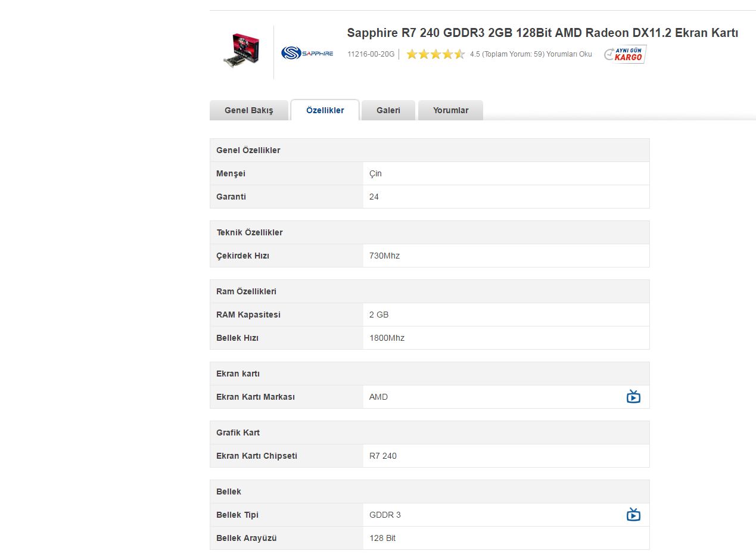Click the Menşei row label

[231, 173]
